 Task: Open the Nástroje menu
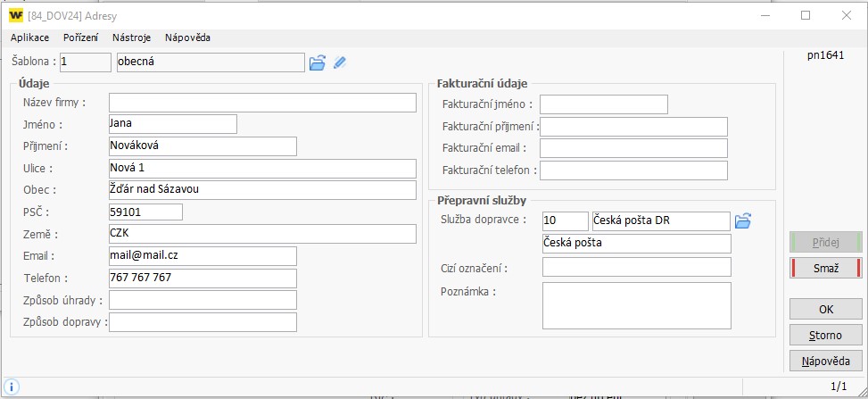pos(132,37)
